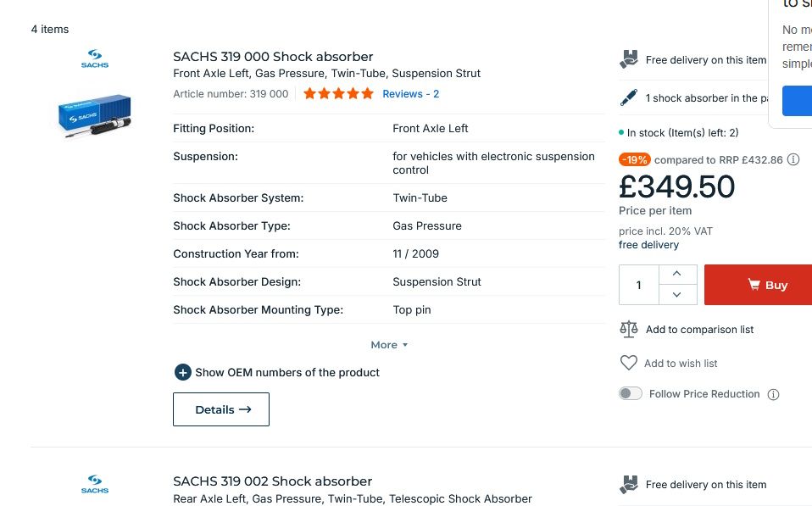Click the shock absorber pack icon

click(629, 98)
